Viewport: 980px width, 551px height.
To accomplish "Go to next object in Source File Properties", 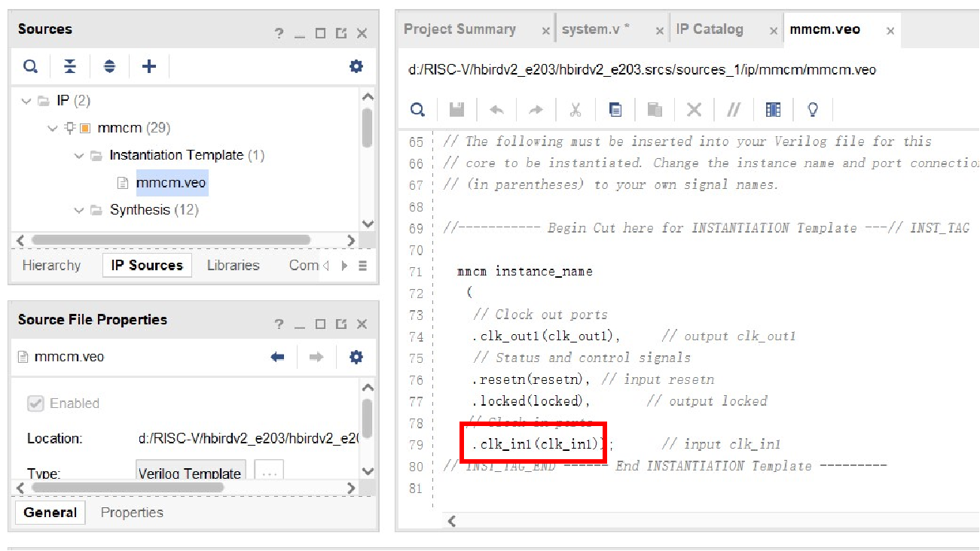I will (316, 357).
